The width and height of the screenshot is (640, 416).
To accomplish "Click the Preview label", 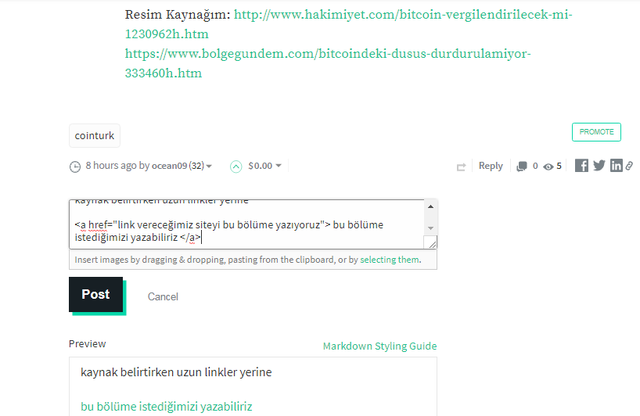I will 87,344.
